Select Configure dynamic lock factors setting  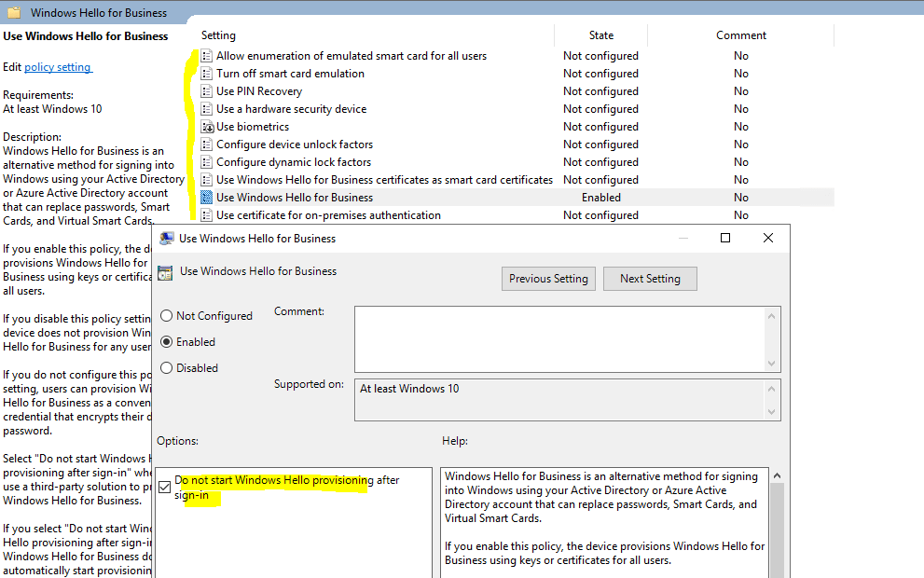[x=294, y=162]
